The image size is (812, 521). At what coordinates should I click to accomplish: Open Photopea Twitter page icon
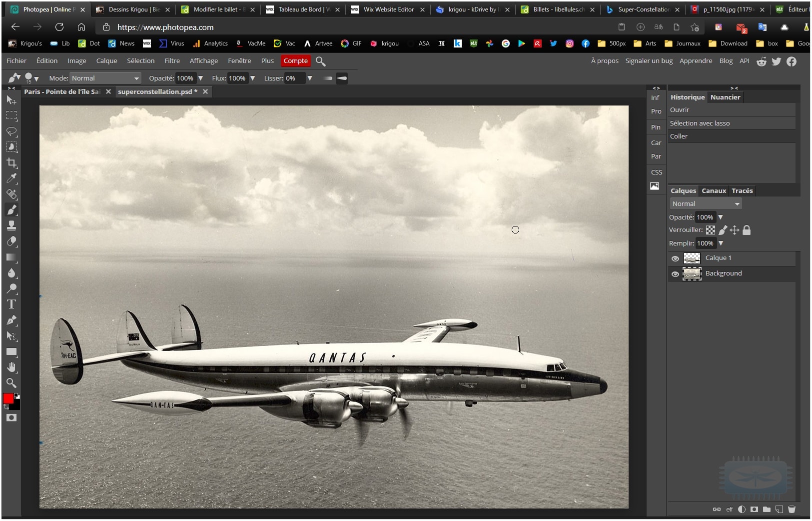[x=776, y=61]
